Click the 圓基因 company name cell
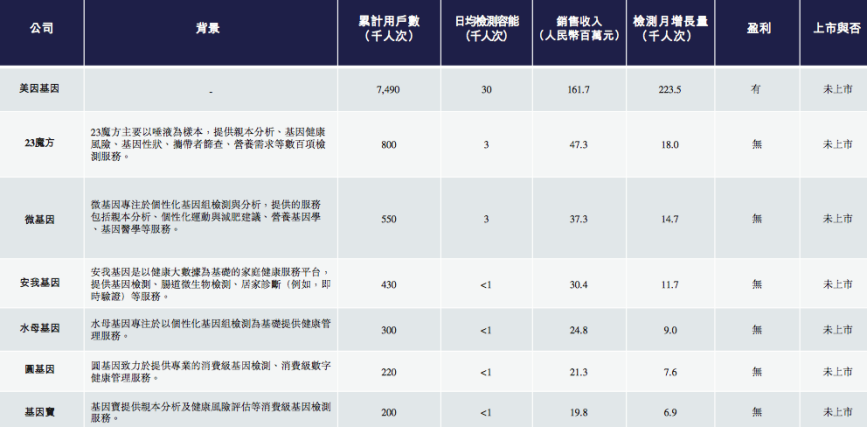The height and width of the screenshot is (427, 867). [40, 372]
